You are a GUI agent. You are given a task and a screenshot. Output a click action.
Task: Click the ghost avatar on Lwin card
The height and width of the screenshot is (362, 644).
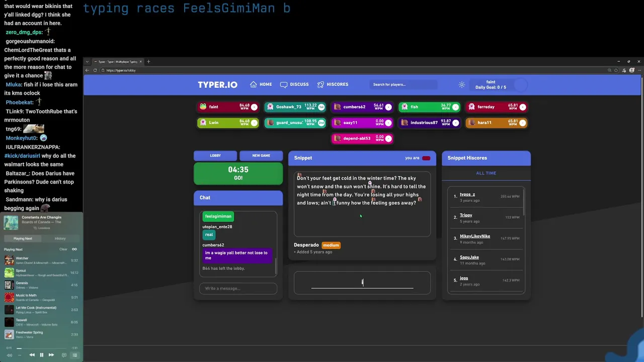tap(203, 122)
